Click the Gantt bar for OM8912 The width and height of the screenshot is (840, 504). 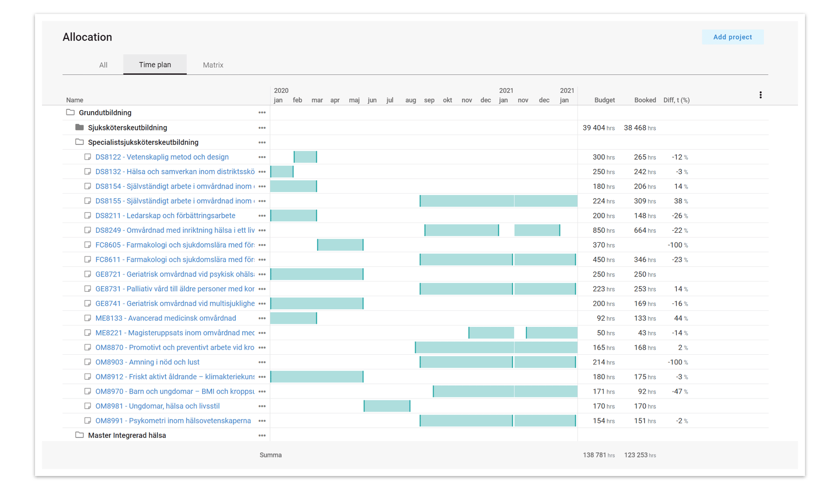click(317, 376)
